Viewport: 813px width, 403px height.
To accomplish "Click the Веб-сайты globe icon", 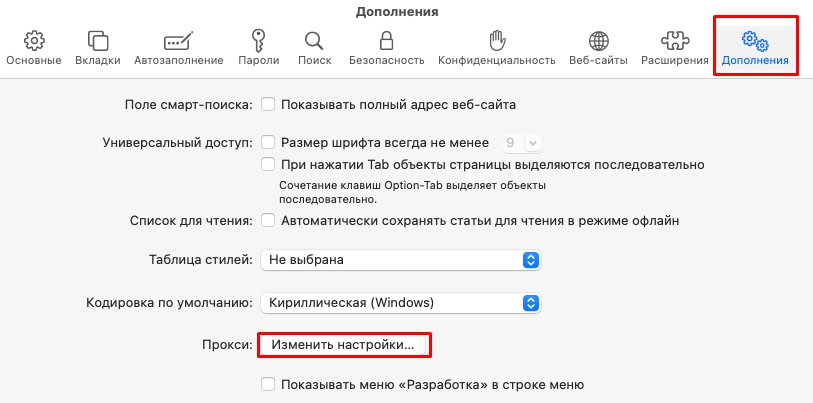I will tap(598, 41).
